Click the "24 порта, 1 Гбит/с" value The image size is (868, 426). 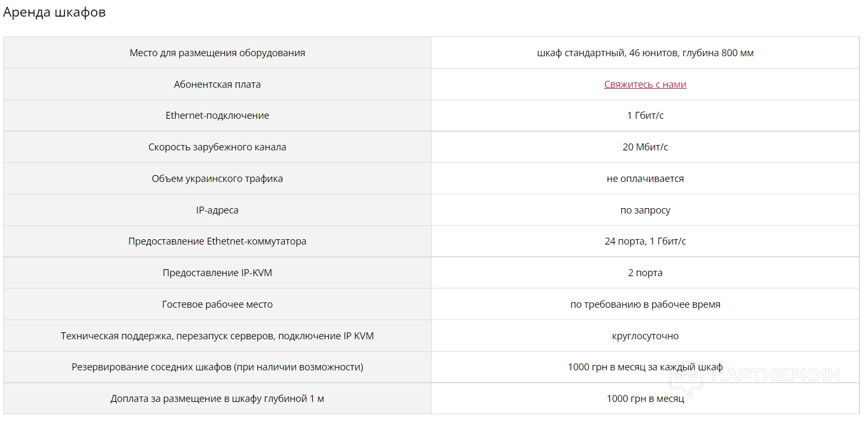pos(645,241)
